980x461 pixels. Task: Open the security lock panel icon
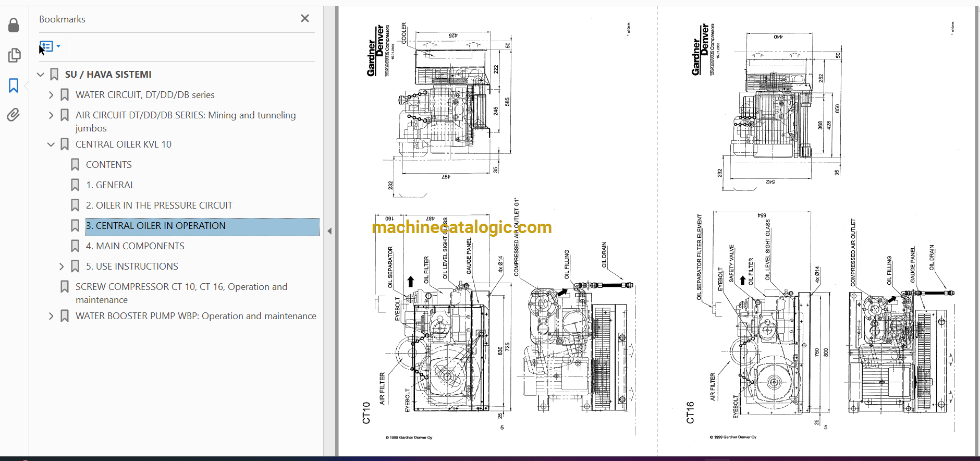(x=14, y=25)
